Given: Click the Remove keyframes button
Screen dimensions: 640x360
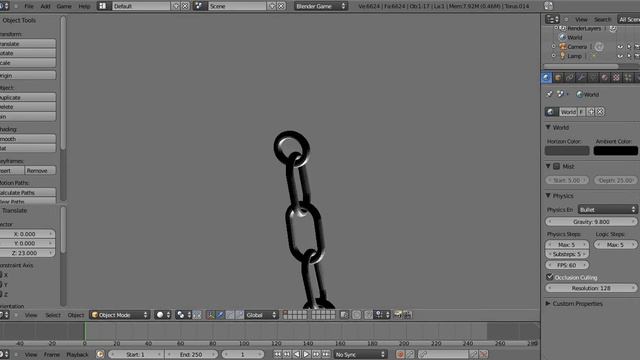Looking at the screenshot, I should coord(40,171).
